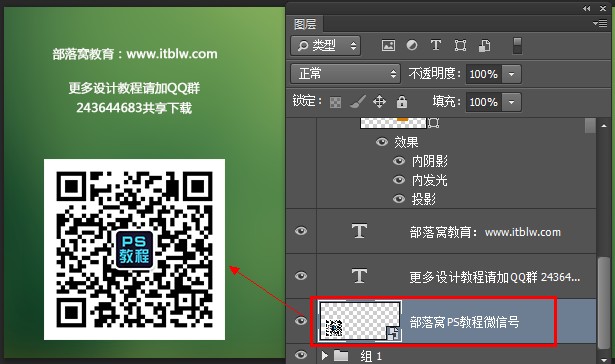
Task: Click canvas text 部落窝教育：www.itblw.com
Action: 135,54
